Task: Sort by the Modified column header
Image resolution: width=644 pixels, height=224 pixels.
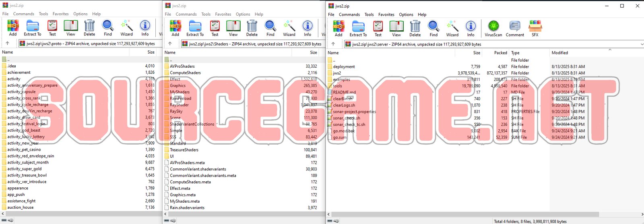Action: coord(560,53)
